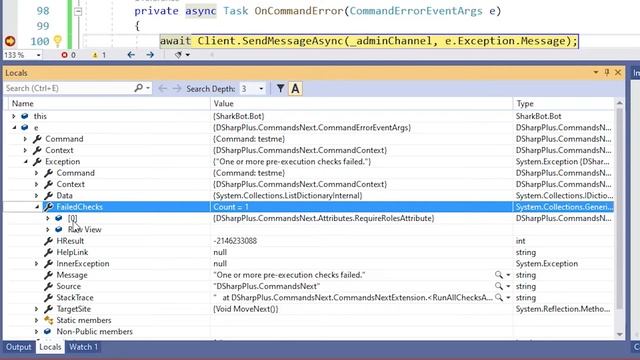Image resolution: width=640 pixels, height=360 pixels.
Task: Expand the Raw View node
Action: tap(48, 230)
